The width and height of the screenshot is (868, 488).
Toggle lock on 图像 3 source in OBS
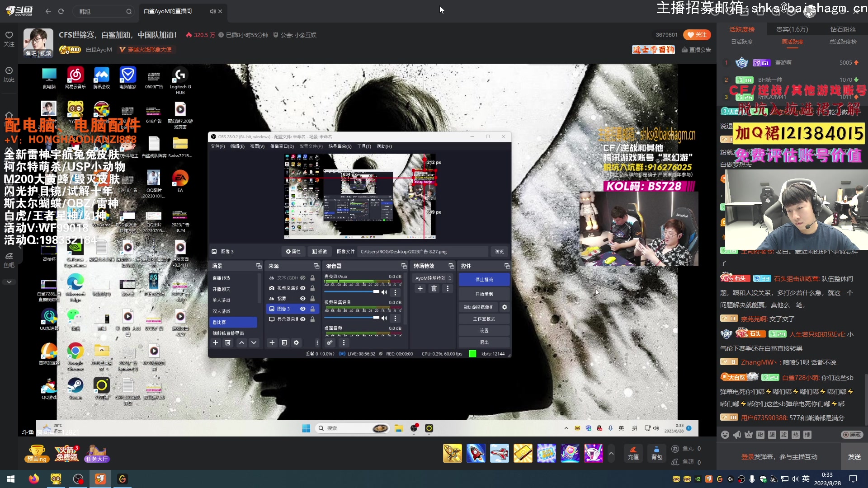point(312,309)
